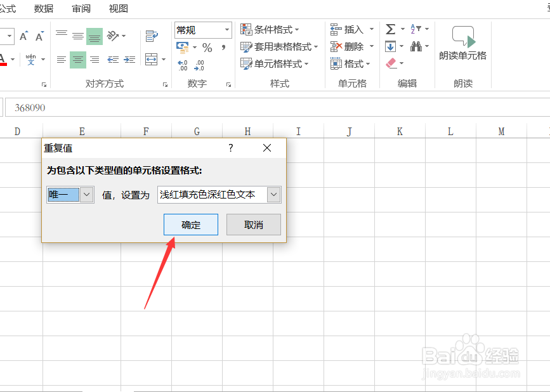
Task: Toggle bottom align in alignment group
Action: (x=95, y=36)
